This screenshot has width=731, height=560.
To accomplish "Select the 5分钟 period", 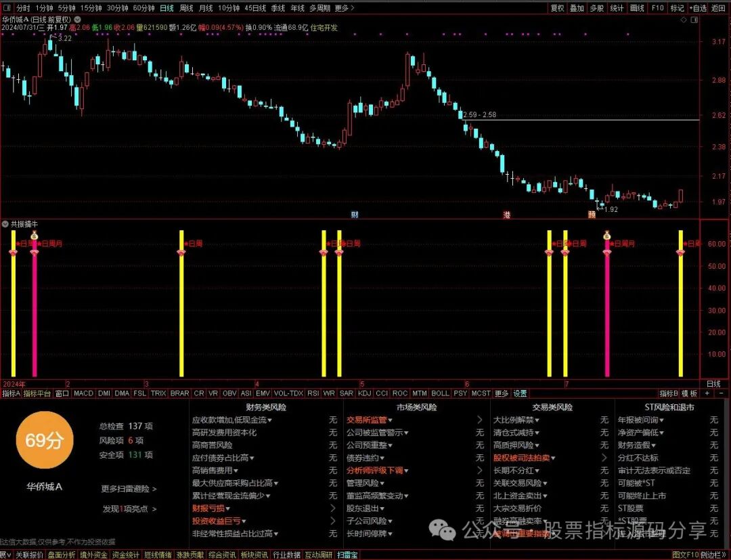I will tap(66, 8).
